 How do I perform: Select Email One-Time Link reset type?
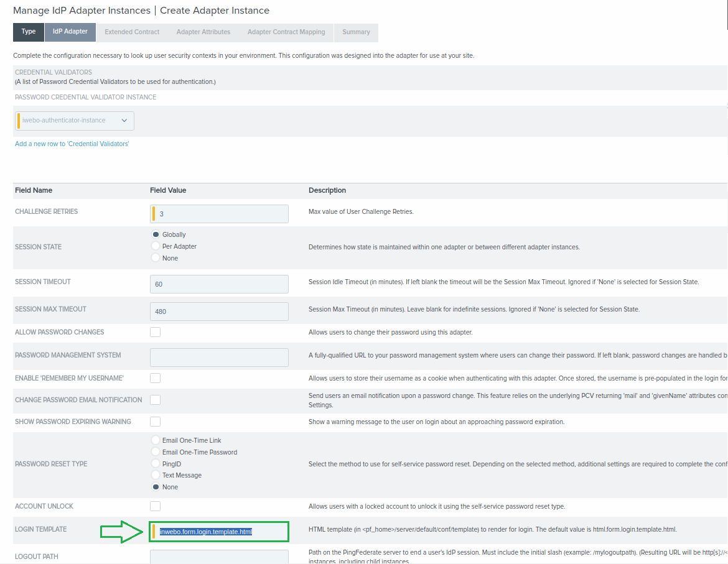[156, 440]
